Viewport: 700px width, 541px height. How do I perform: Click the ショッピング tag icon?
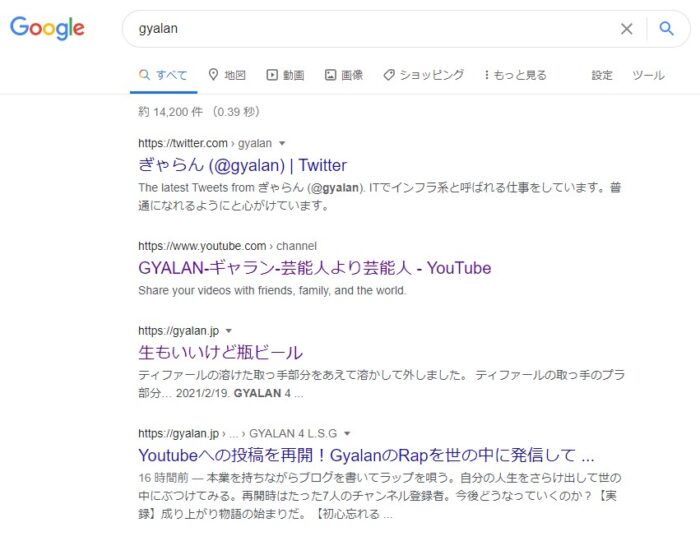point(389,75)
